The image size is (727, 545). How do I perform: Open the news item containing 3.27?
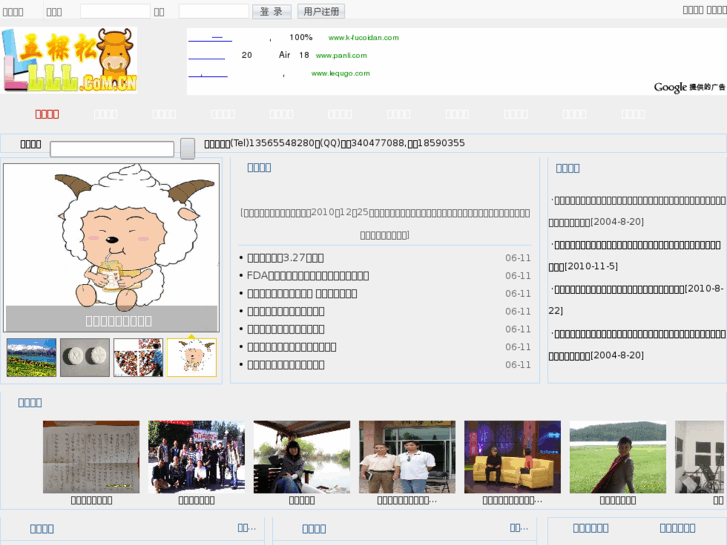click(x=285, y=258)
